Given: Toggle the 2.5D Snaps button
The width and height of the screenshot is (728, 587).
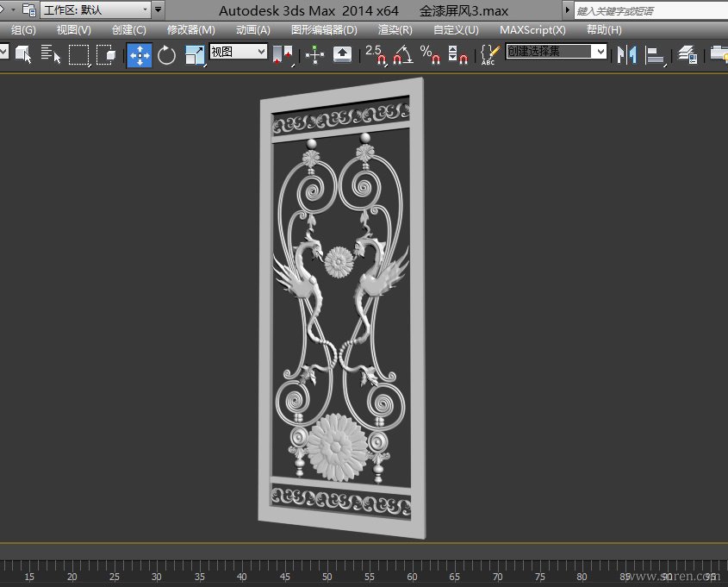Looking at the screenshot, I should 376,54.
